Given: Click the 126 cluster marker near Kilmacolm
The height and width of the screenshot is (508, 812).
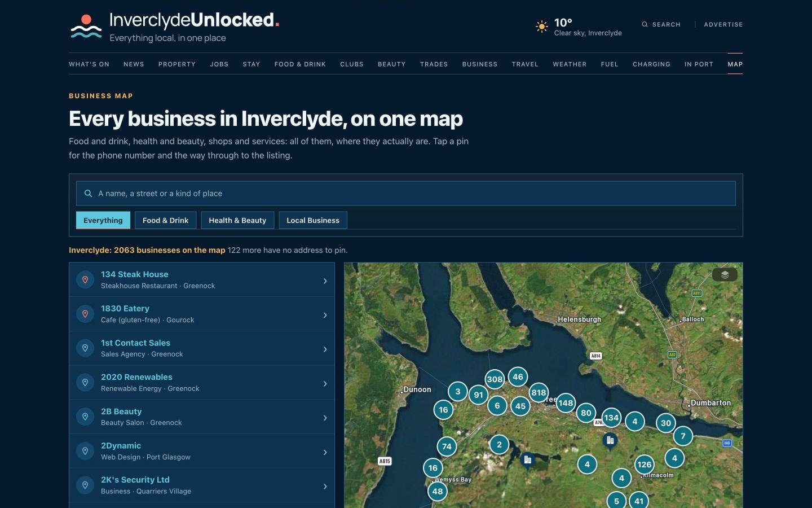Looking at the screenshot, I should click(644, 465).
